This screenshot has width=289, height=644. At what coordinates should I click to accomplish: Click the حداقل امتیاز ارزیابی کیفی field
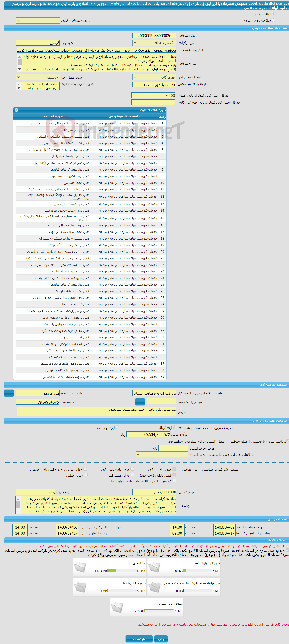tap(153, 96)
